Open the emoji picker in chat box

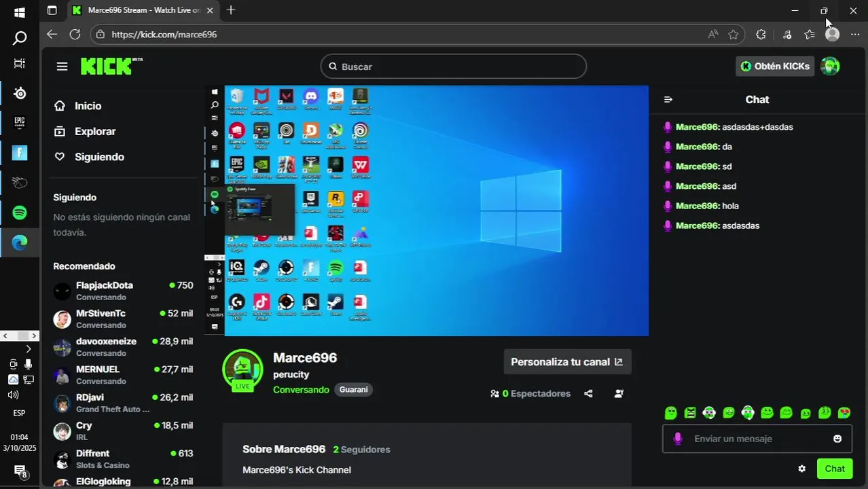pyautogui.click(x=837, y=439)
